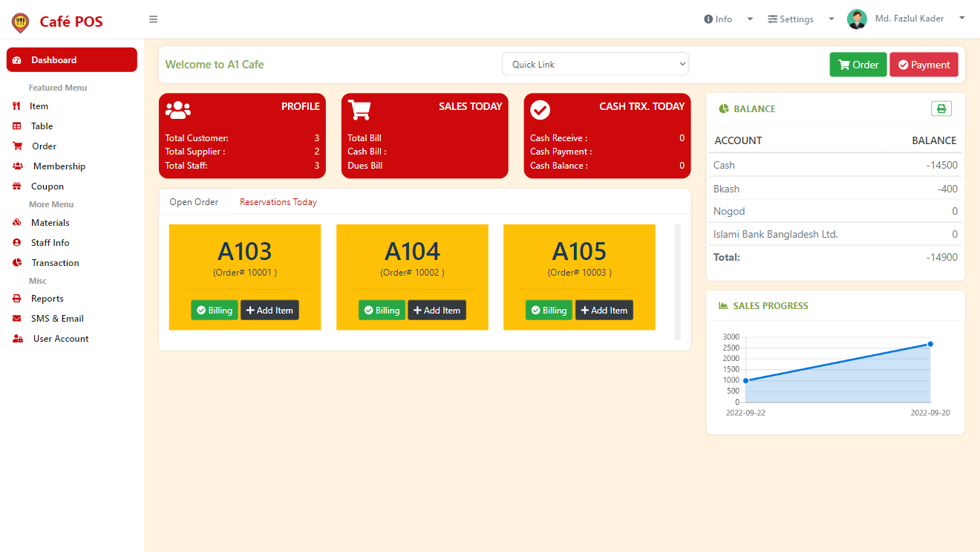
Task: Click the User Account lock icon
Action: click(17, 339)
